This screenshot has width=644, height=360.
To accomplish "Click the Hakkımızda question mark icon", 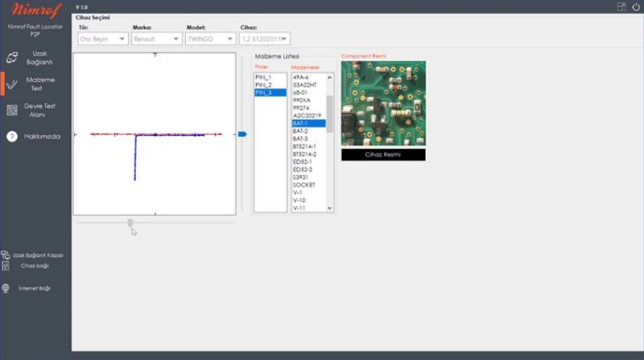I will [12, 137].
